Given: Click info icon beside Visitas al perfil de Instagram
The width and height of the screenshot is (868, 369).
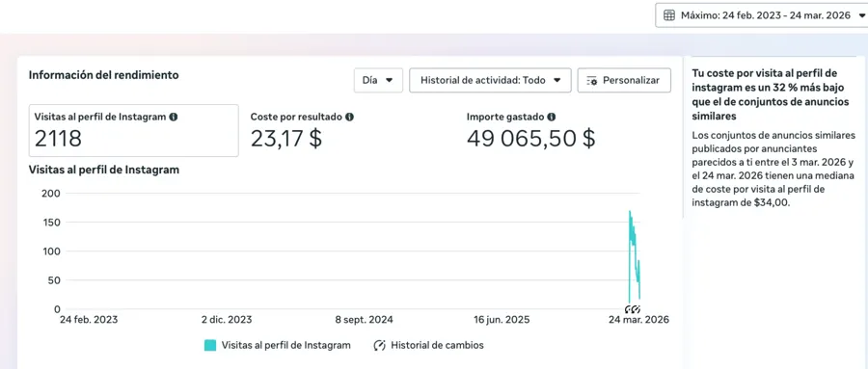Looking at the screenshot, I should click(174, 118).
